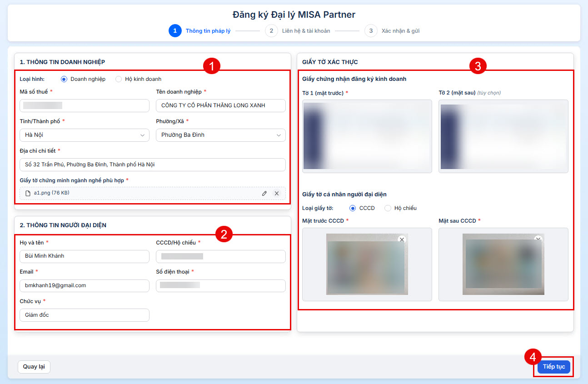Jump to step Liên hệ & tài khoản

(x=298, y=31)
